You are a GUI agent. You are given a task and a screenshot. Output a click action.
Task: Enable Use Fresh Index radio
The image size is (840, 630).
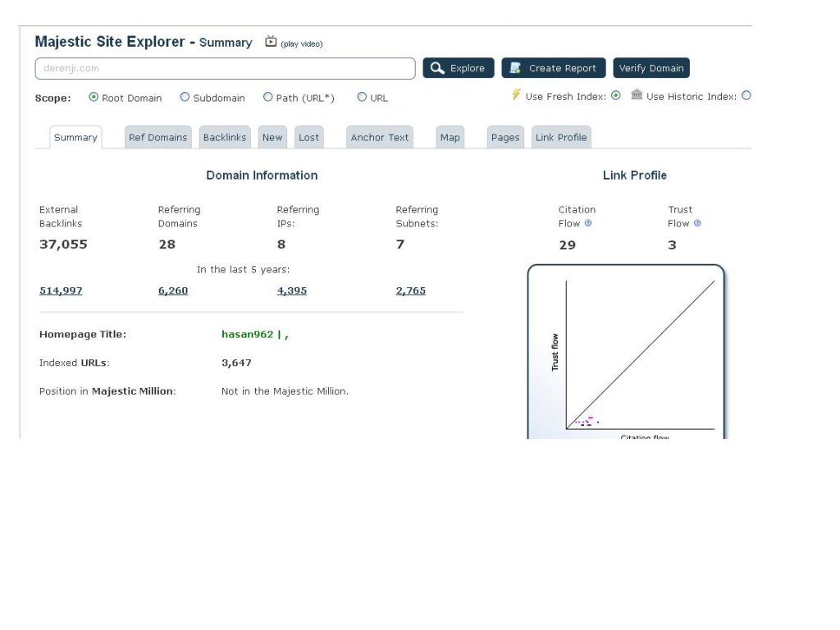[616, 95]
